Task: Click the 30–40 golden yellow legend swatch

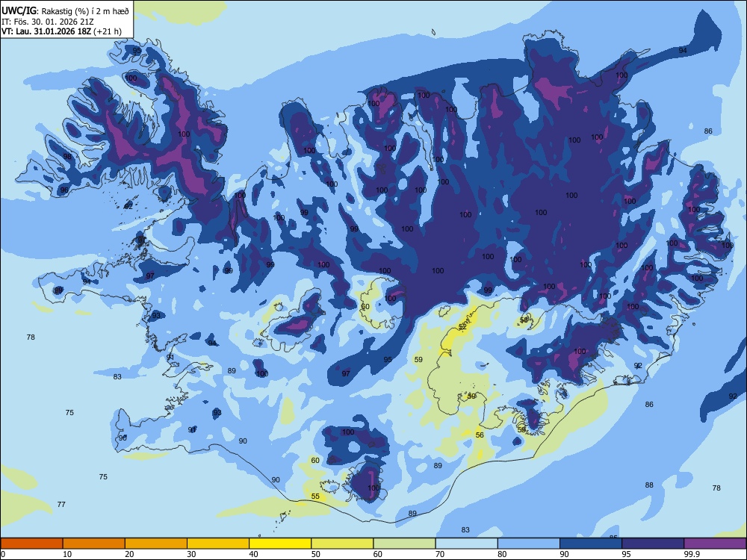Action: 218,544
